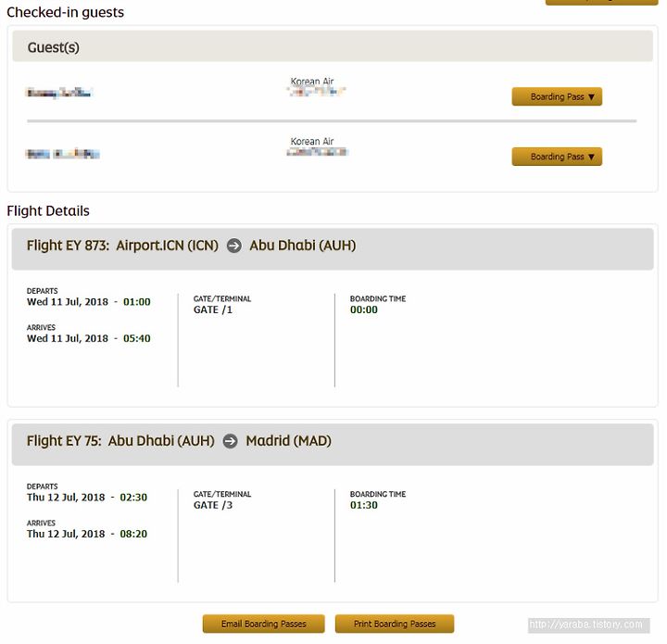
Task: Click the 01:00 departure time of EY 873
Action: coord(137,302)
